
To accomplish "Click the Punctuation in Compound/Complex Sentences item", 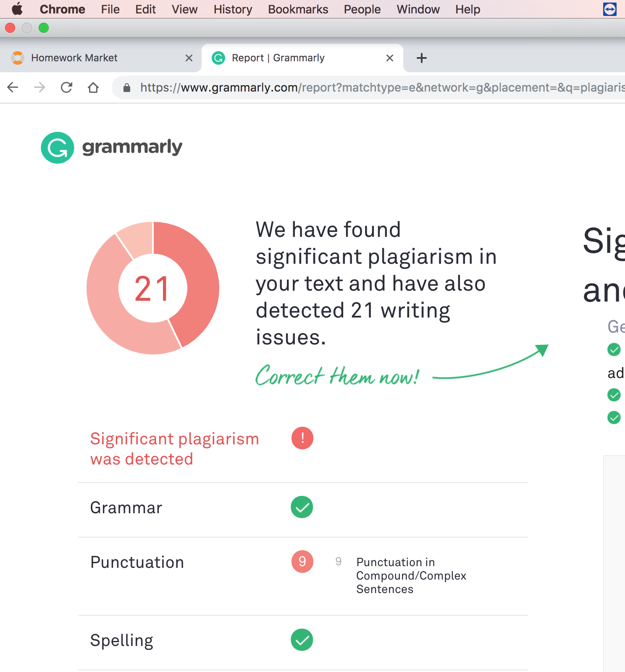I will pos(411,575).
